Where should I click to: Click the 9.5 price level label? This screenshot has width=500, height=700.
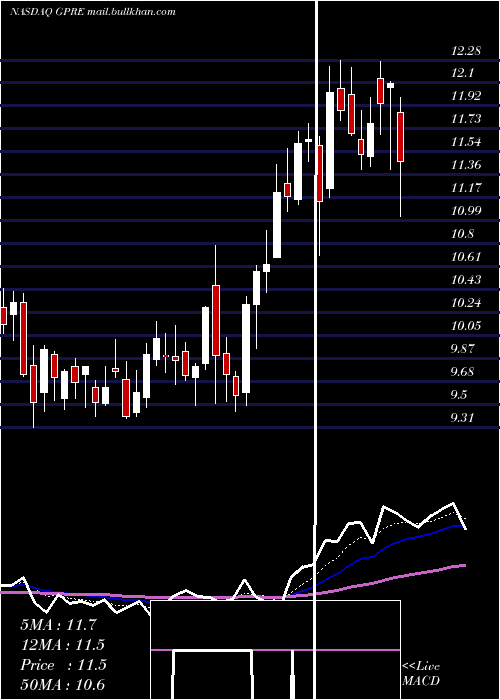(459, 395)
